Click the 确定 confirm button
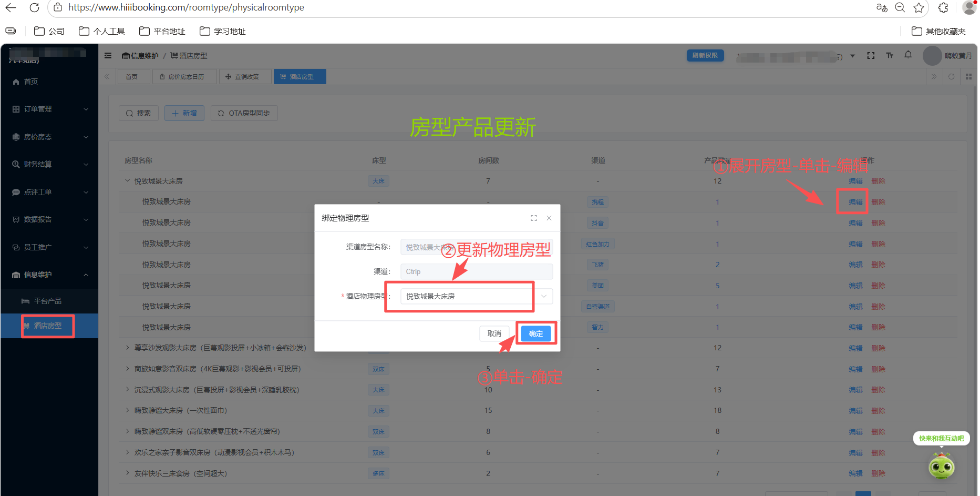 (535, 333)
